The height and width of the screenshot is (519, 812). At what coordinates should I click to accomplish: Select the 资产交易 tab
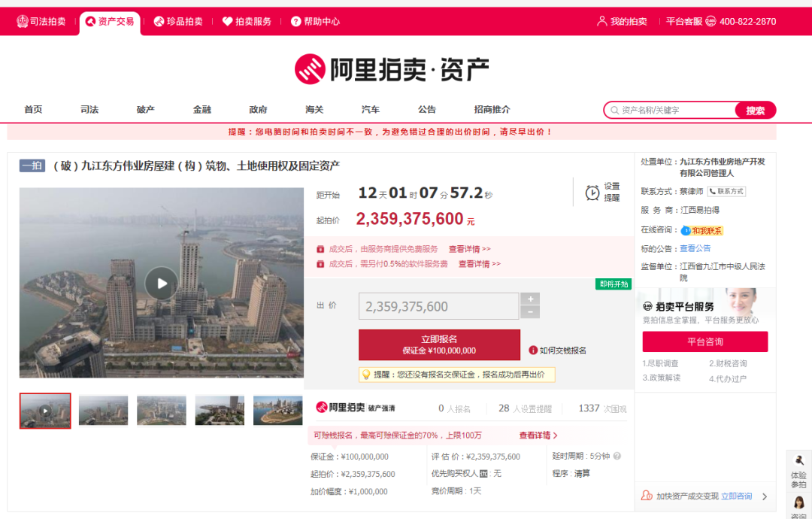pyautogui.click(x=110, y=21)
